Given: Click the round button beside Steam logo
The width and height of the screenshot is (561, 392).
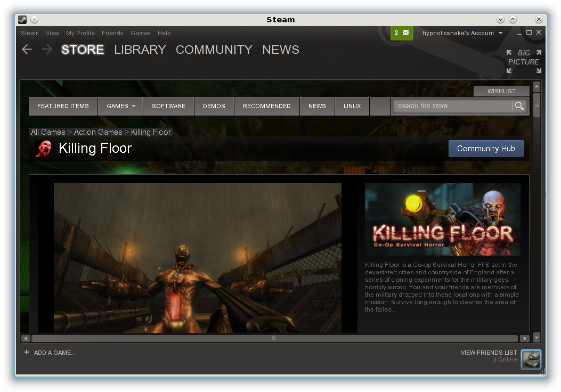Looking at the screenshot, I should pos(34,19).
